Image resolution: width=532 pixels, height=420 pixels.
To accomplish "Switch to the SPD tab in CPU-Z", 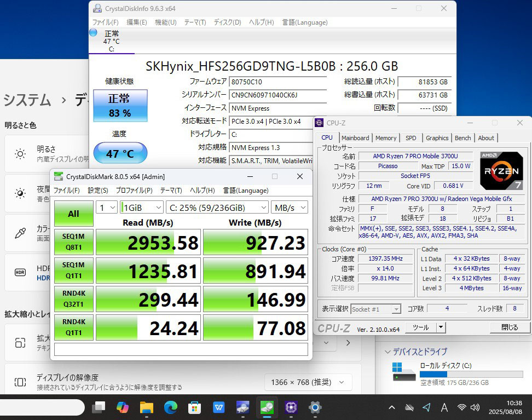I will [410, 138].
